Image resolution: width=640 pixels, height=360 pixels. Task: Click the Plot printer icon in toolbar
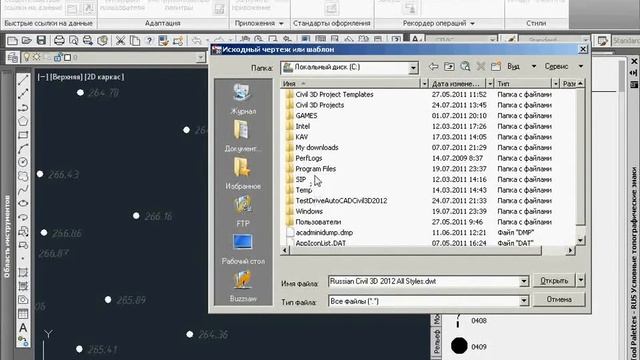pos(59,40)
